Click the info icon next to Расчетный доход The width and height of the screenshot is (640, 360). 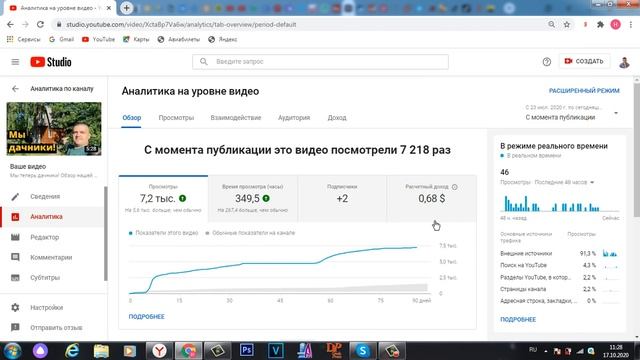(x=455, y=187)
